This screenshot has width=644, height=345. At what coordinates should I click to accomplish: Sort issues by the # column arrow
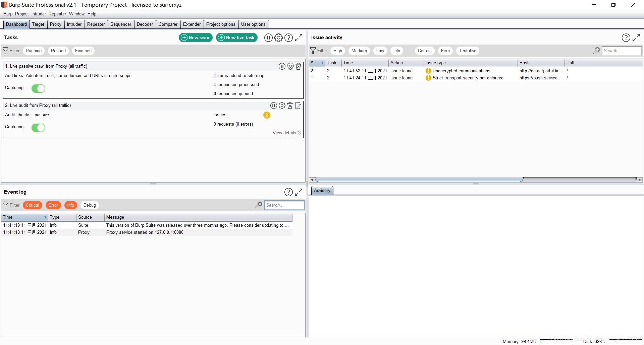(x=322, y=63)
